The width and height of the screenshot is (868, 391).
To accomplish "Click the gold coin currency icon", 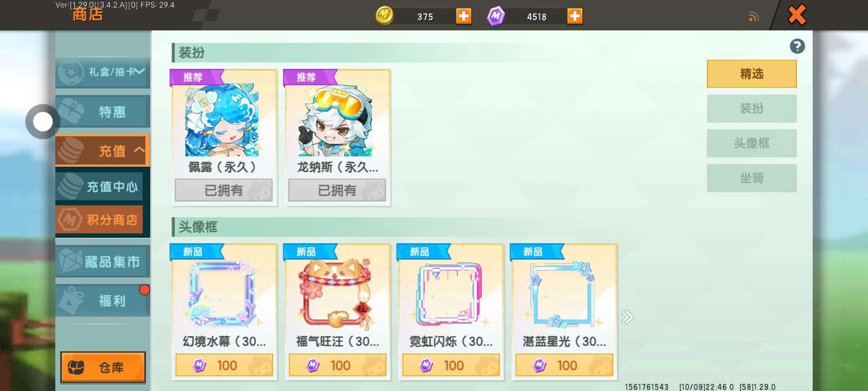I will [385, 16].
